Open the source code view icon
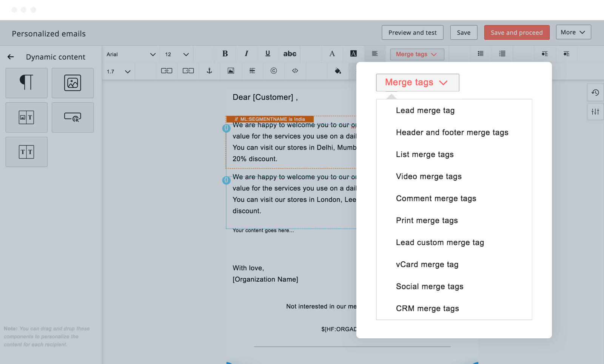The image size is (604, 364). point(295,71)
